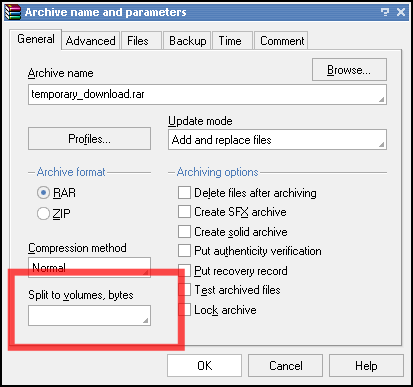Enable Delete files after archiving

pos(184,193)
